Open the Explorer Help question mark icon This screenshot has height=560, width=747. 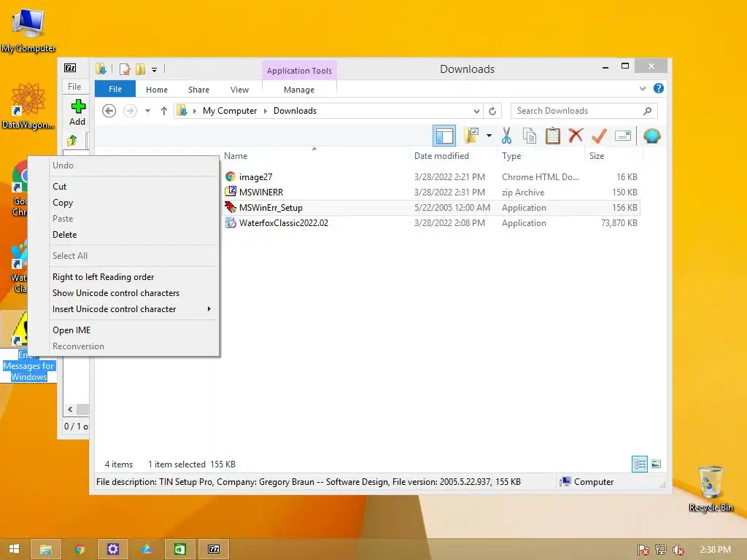tap(659, 88)
